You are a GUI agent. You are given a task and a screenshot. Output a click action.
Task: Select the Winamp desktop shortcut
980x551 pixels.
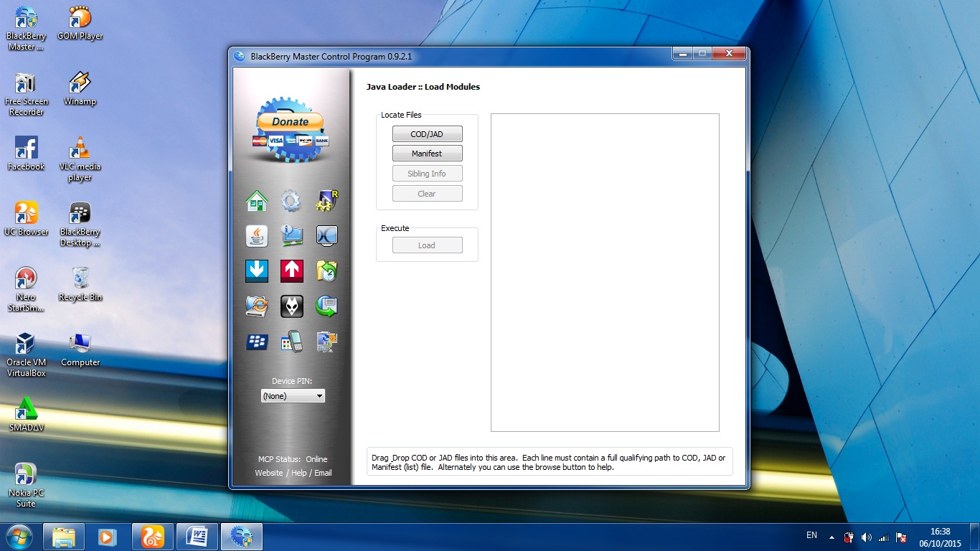80,89
